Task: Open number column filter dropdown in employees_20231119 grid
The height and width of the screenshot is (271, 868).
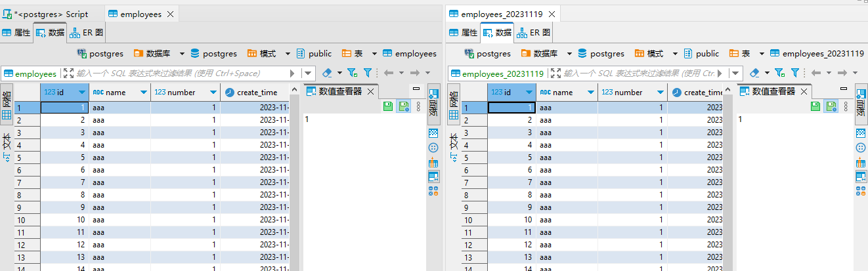Action: tap(661, 93)
